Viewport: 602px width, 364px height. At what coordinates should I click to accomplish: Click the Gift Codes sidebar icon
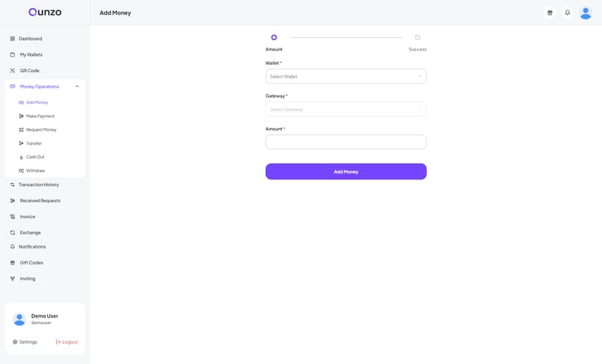pyautogui.click(x=12, y=263)
